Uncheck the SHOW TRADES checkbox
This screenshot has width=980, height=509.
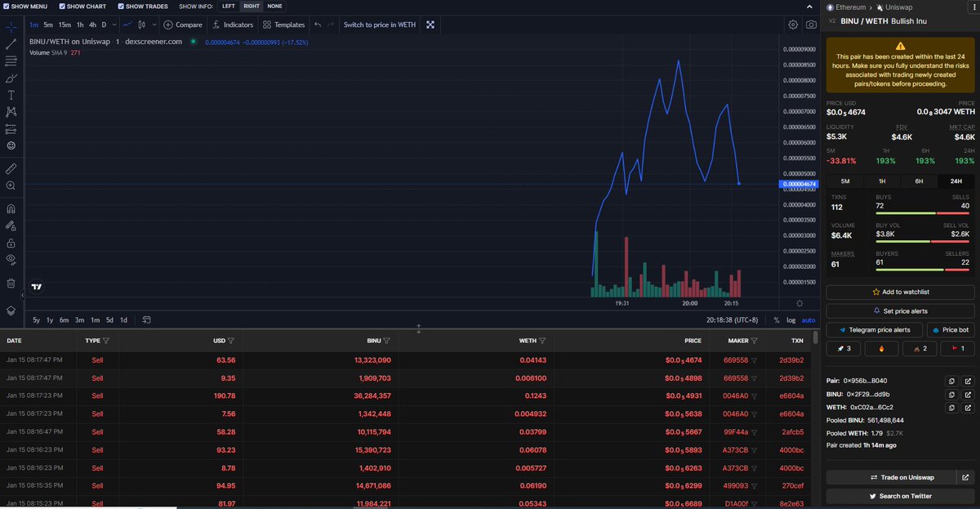pos(121,7)
